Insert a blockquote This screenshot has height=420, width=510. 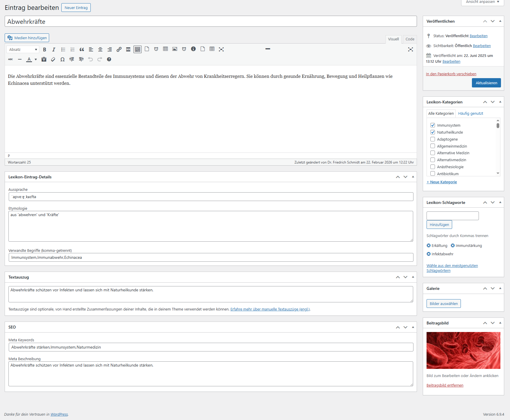pos(82,49)
